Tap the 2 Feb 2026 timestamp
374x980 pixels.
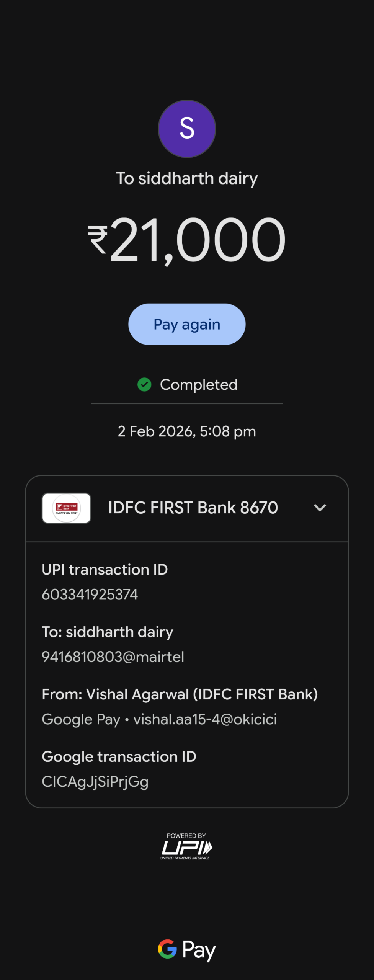(x=187, y=431)
